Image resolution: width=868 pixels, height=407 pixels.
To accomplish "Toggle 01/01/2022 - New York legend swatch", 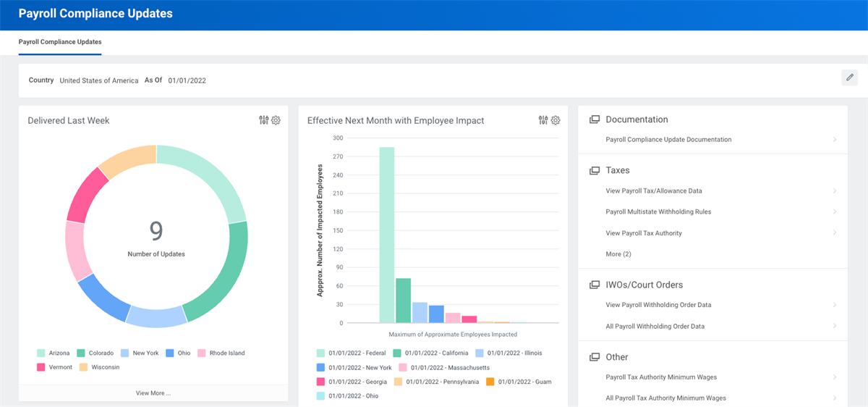I will click(320, 368).
